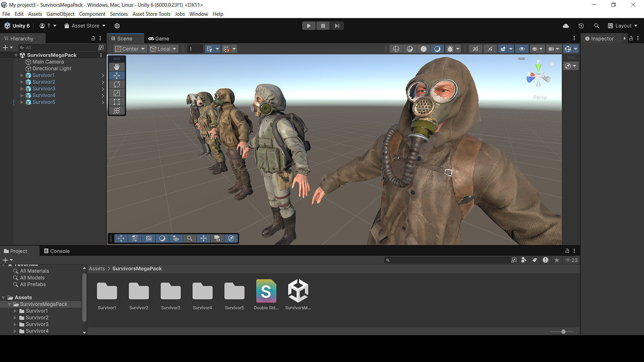Select the Move tool in scene tools
644x362 pixels.
[117, 76]
